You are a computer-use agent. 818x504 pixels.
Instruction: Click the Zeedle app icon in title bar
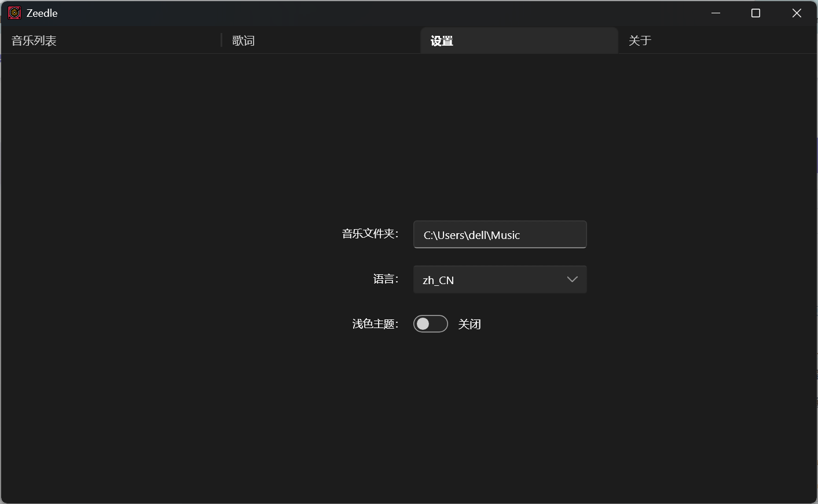pos(14,13)
